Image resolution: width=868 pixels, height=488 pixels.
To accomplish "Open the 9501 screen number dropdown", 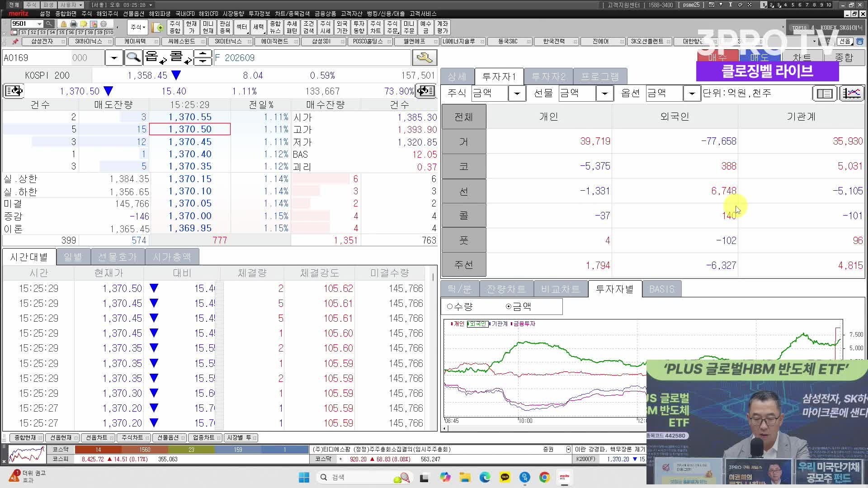I will pyautogui.click(x=39, y=24).
